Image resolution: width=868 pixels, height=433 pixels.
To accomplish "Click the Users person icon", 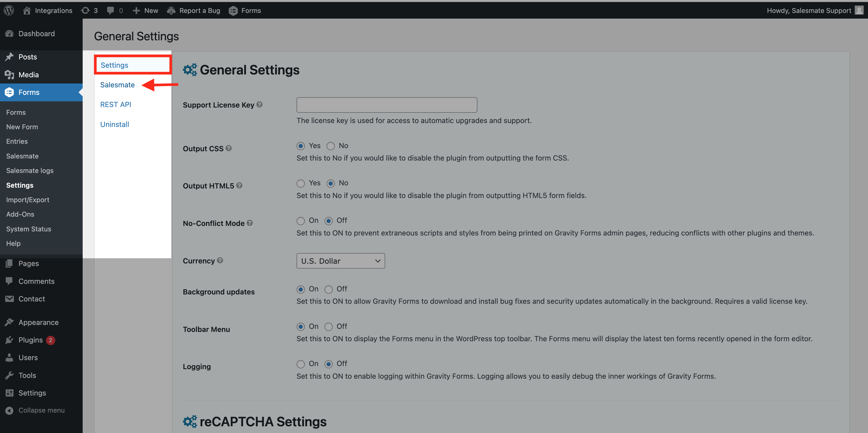I will click(x=10, y=358).
